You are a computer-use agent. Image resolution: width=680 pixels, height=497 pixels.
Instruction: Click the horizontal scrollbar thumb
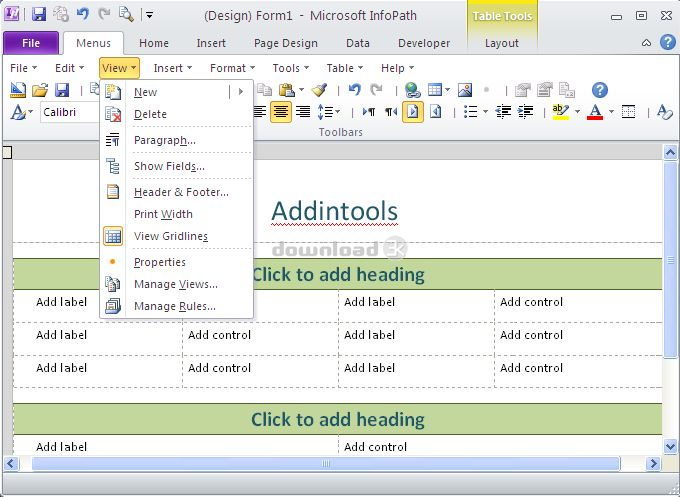(326, 464)
